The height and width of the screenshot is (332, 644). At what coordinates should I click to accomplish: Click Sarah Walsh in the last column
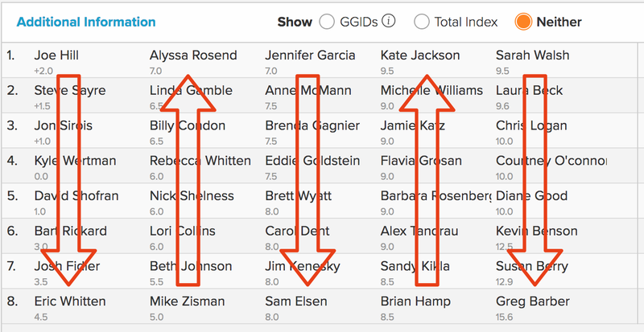click(x=532, y=55)
